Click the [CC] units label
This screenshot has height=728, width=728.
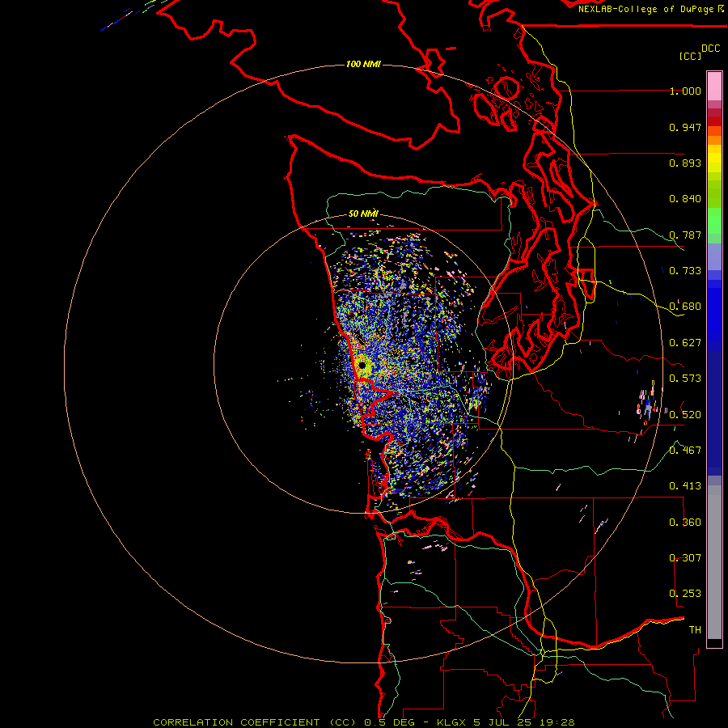click(690, 56)
